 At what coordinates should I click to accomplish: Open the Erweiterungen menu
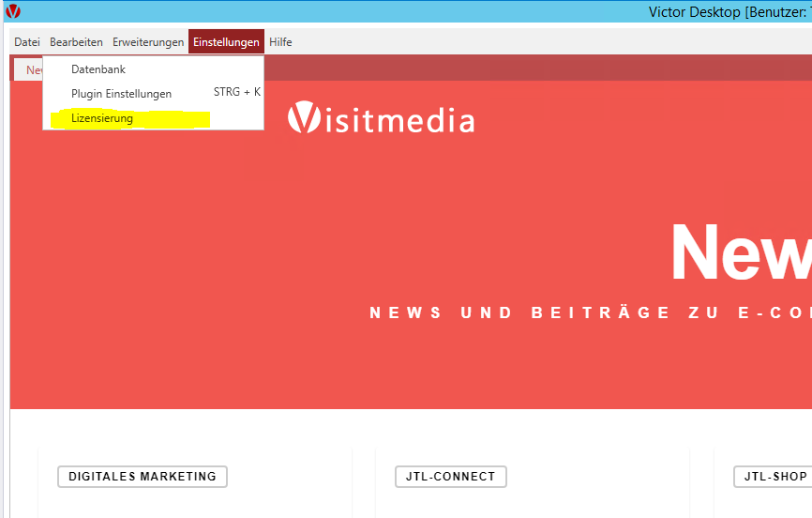148,42
